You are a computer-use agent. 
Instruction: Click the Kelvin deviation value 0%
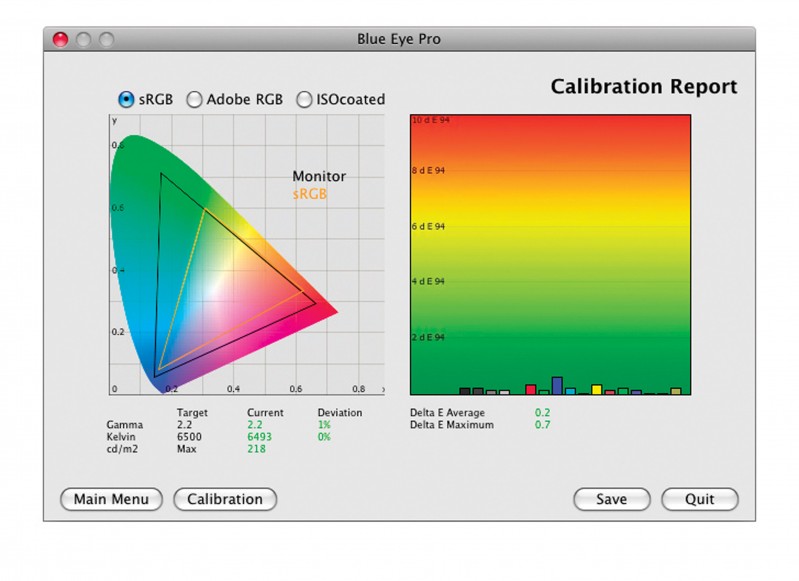pyautogui.click(x=324, y=437)
